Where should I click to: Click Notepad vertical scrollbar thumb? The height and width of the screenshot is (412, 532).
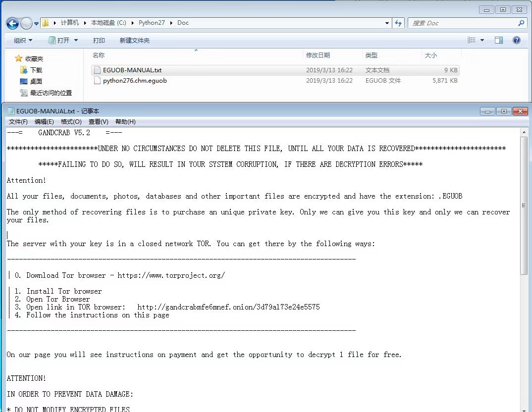pyautogui.click(x=524, y=206)
